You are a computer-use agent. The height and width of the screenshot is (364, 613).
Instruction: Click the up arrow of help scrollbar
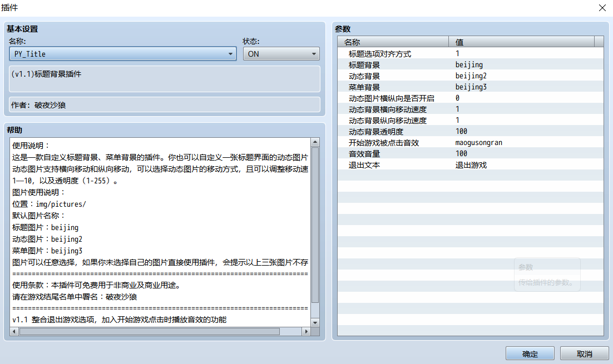pos(315,142)
